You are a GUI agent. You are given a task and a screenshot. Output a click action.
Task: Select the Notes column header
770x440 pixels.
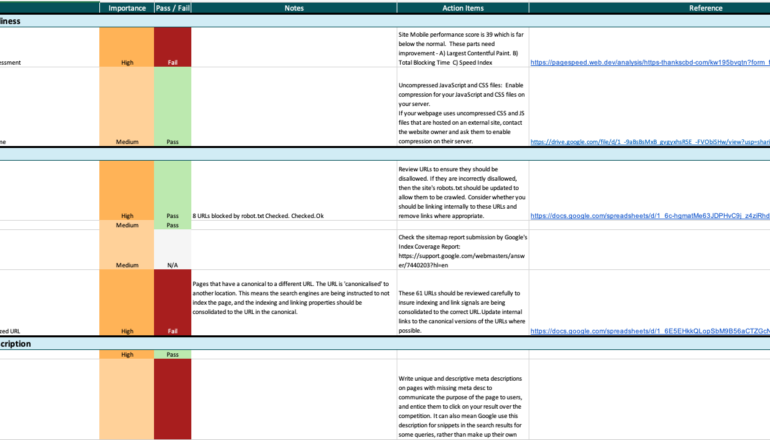[x=294, y=8]
